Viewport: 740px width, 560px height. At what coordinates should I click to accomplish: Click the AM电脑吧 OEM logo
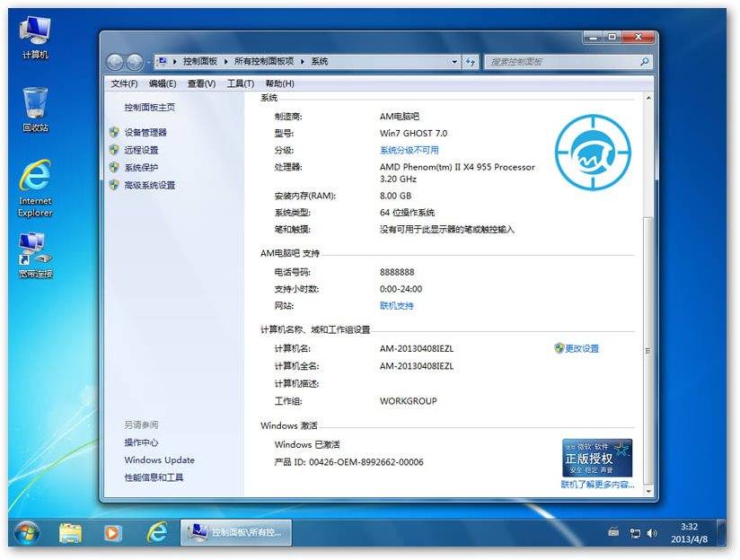click(x=593, y=152)
